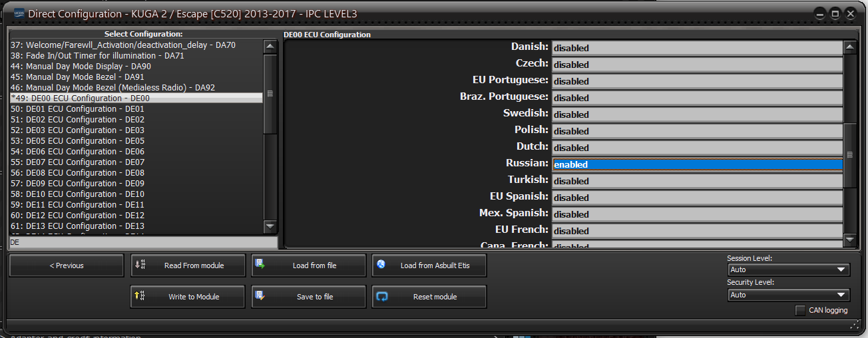Click the Load from file icon
868x338 pixels.
coord(260,264)
